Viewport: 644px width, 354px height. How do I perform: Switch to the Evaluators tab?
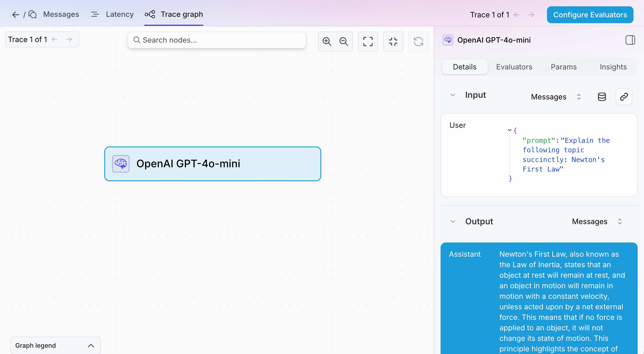point(514,67)
